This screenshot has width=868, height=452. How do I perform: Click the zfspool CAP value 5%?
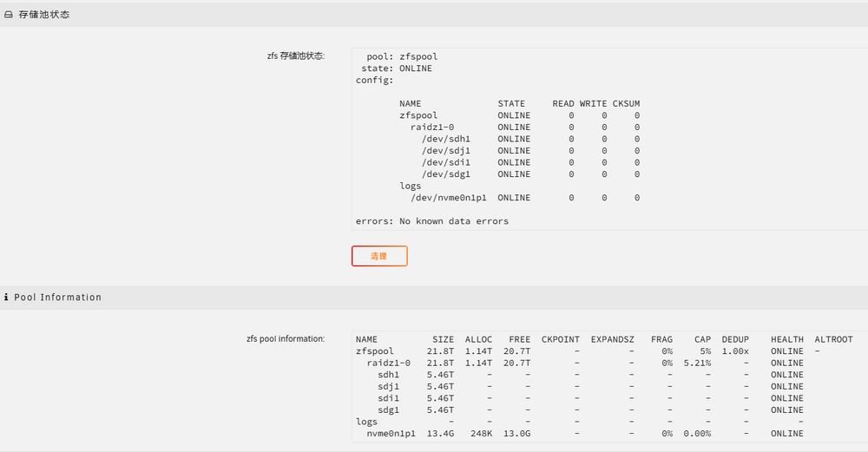pyautogui.click(x=705, y=351)
